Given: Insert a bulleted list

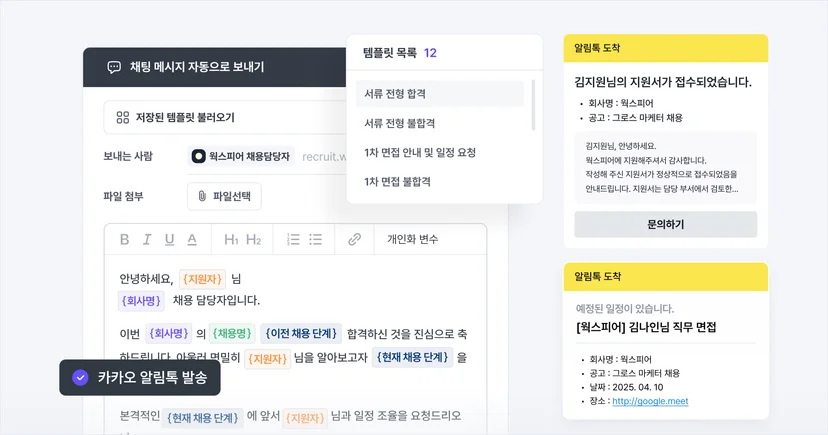Looking at the screenshot, I should point(316,240).
